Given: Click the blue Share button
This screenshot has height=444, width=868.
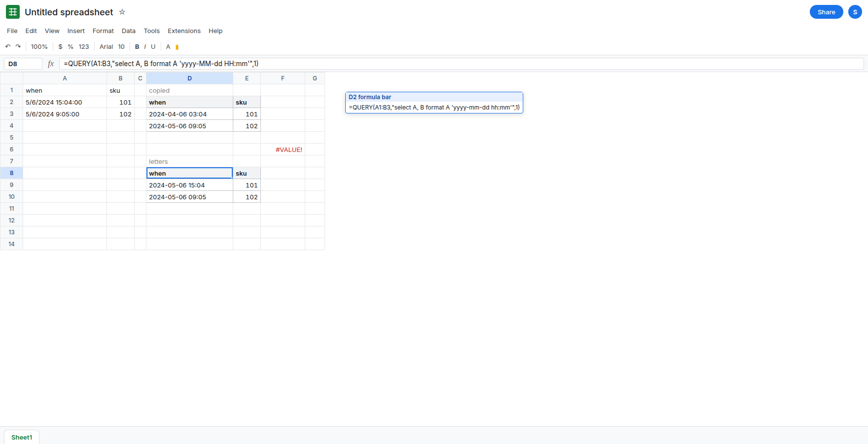Looking at the screenshot, I should click(827, 12).
